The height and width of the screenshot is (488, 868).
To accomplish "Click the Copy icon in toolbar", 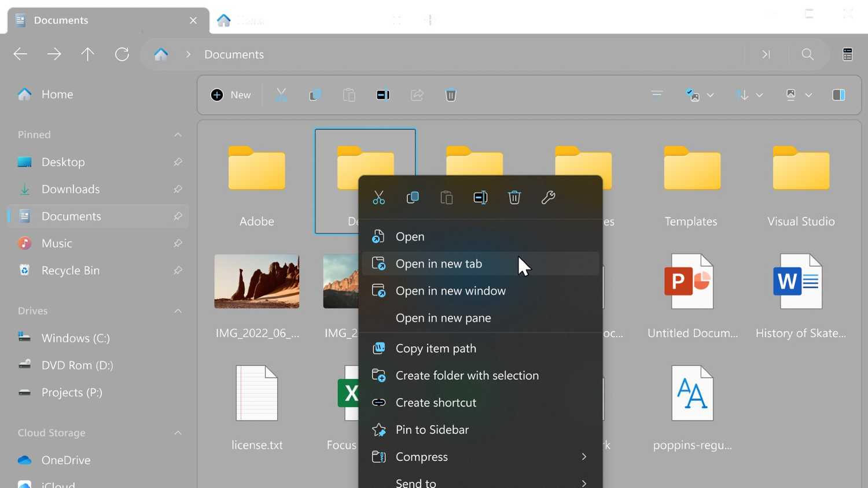I will pos(315,95).
